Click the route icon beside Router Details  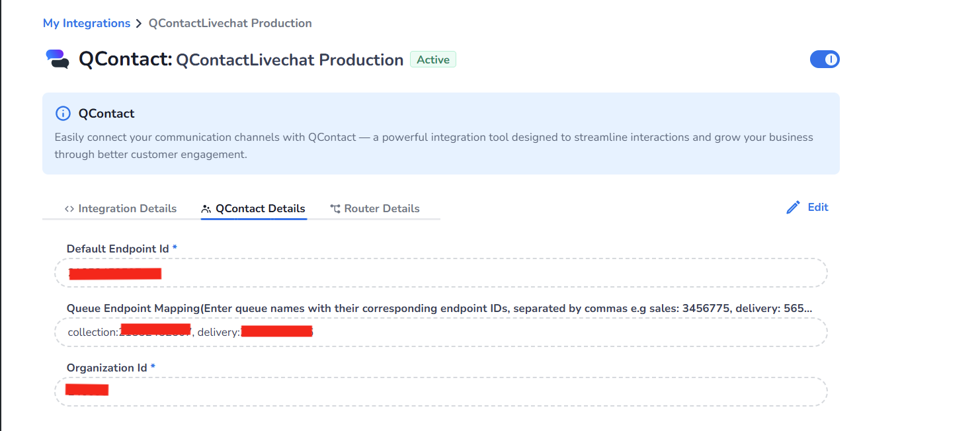pos(335,209)
